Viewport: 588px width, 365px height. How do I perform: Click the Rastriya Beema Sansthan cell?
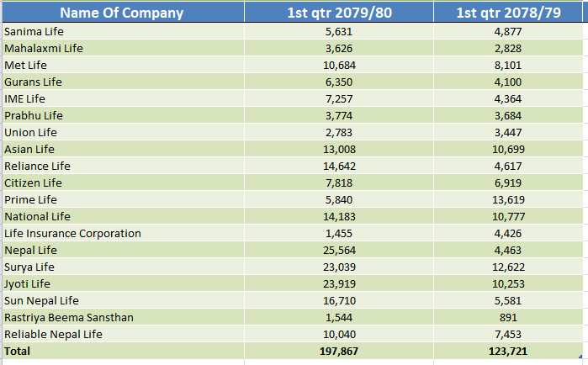pos(123,317)
